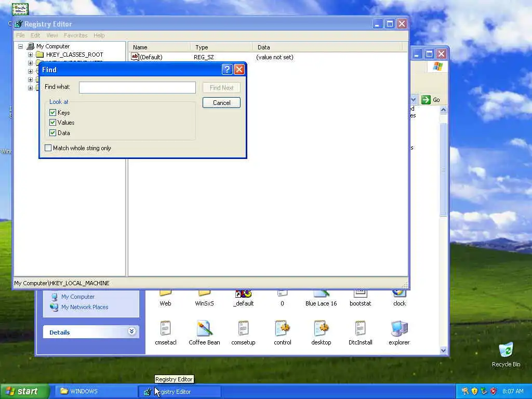Click the keys tray icon

pos(465,391)
